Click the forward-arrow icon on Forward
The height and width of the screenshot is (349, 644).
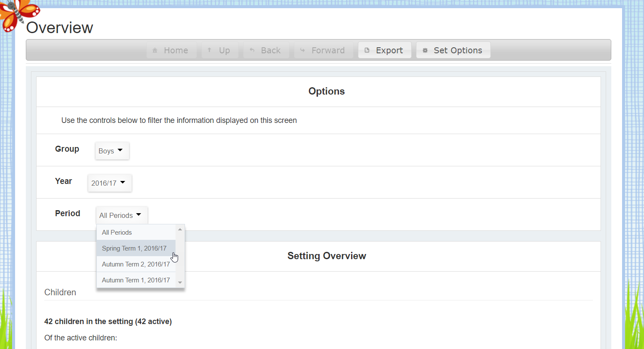[x=302, y=50]
